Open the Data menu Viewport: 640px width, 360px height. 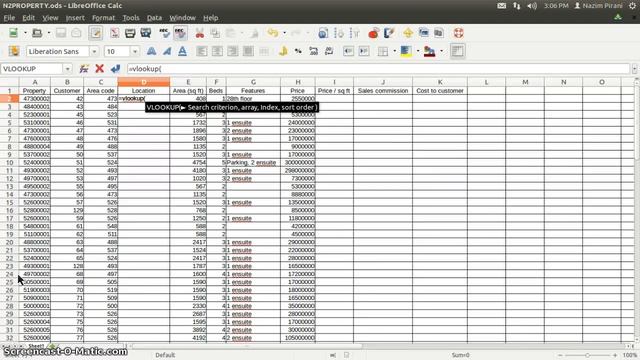tap(154, 18)
